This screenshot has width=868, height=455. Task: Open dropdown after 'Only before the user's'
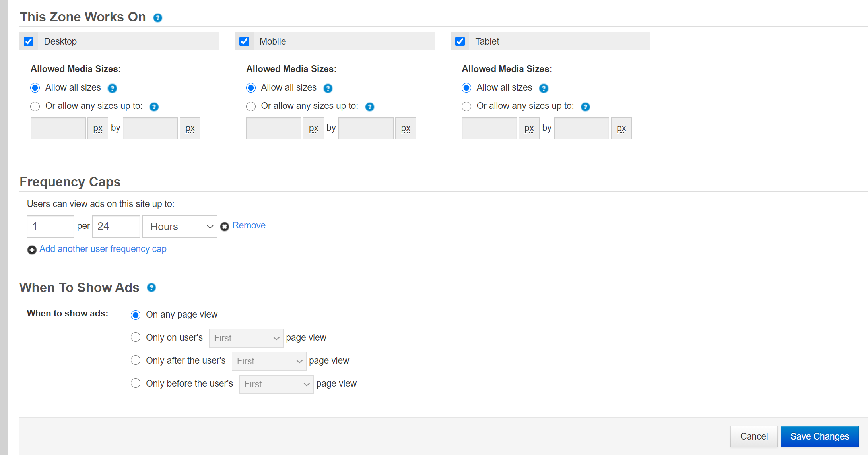(x=276, y=384)
